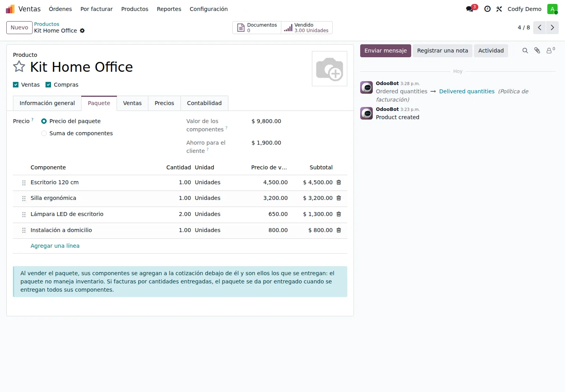
Task: Click the Actividad button
Action: click(491, 51)
